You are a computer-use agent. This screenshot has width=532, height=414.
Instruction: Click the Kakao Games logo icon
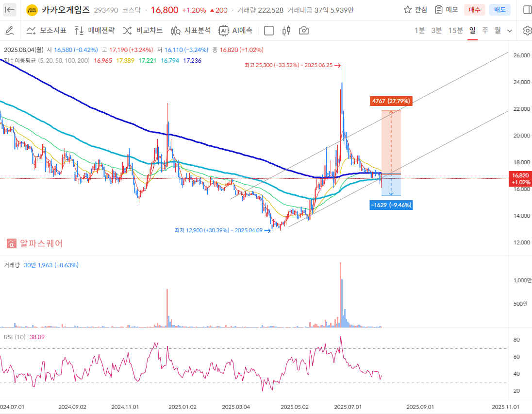coord(32,10)
